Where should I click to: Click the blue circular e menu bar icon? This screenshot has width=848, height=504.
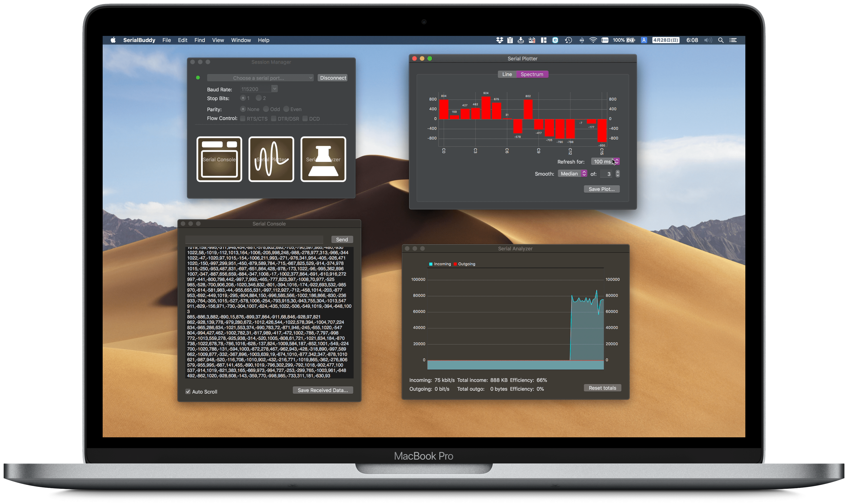coord(555,40)
